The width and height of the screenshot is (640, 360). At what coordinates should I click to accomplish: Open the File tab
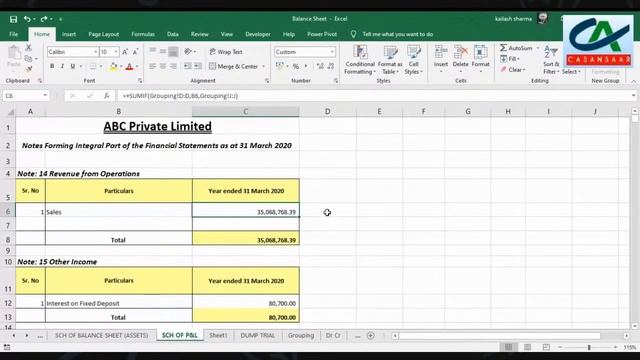tap(13, 34)
